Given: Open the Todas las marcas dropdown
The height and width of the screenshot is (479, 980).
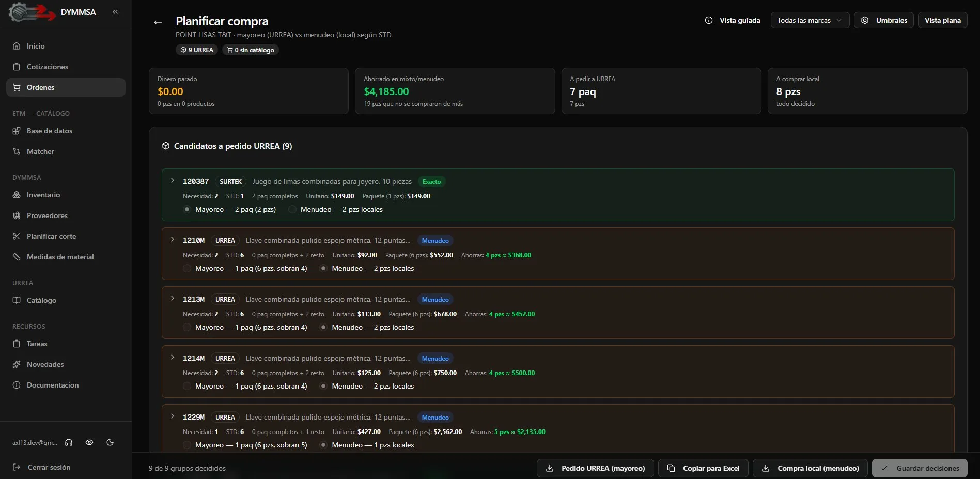Looking at the screenshot, I should point(810,20).
